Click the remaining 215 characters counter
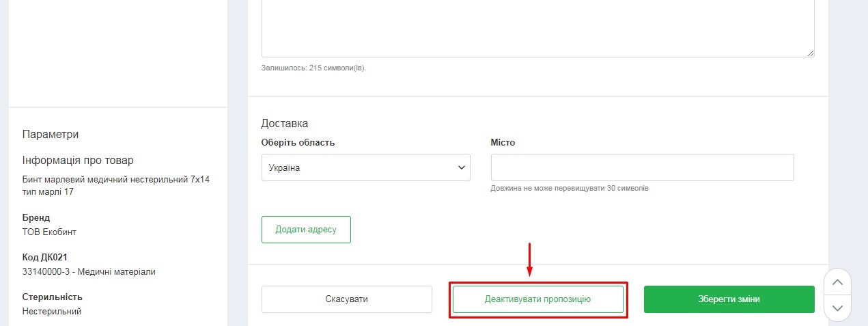The width and height of the screenshot is (868, 326). 313,68
